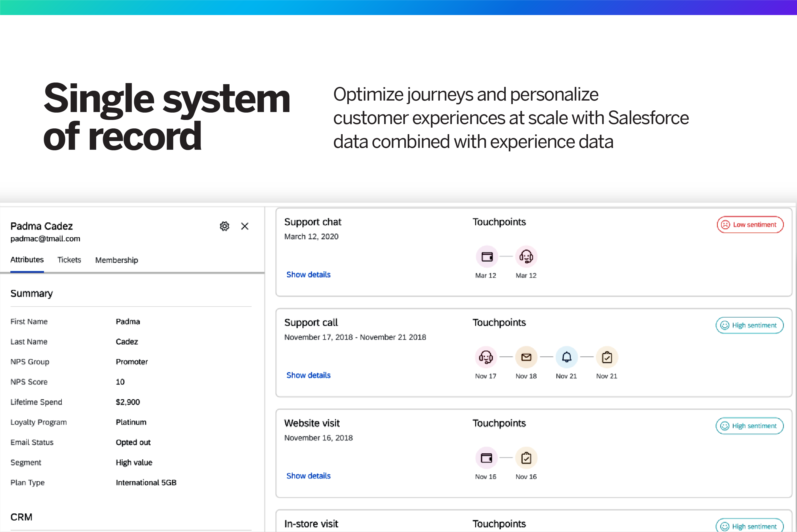Click the First Name value Padma

[x=128, y=322]
